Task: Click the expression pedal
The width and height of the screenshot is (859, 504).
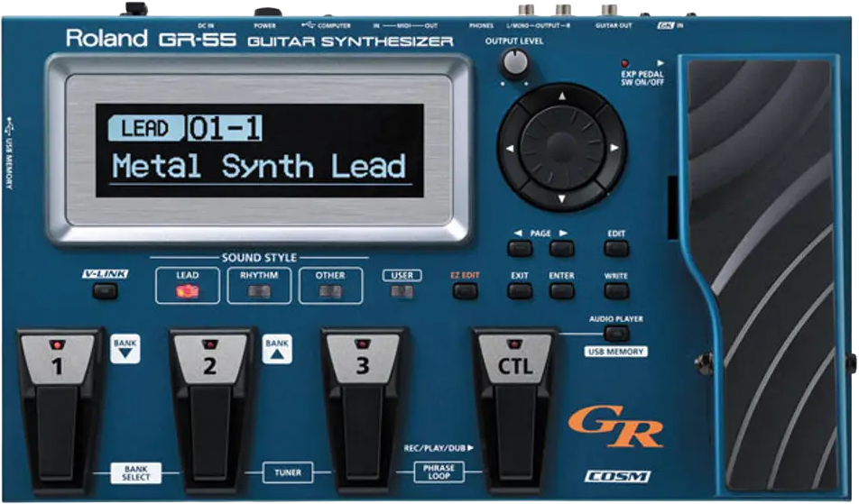Action: (x=767, y=273)
